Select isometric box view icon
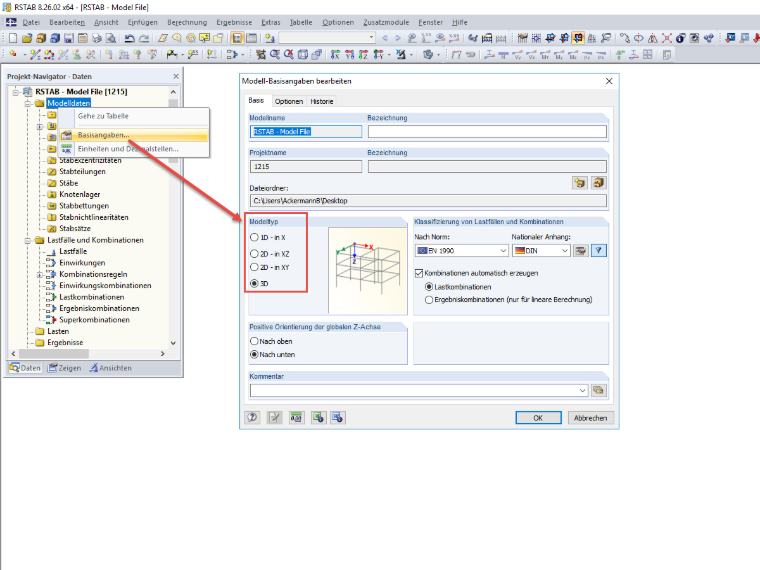 click(x=303, y=55)
